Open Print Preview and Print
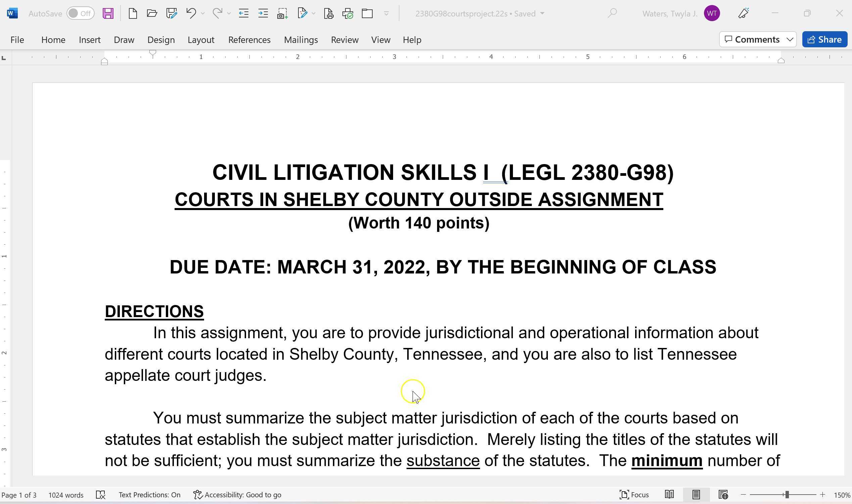The height and width of the screenshot is (504, 852). tap(328, 13)
